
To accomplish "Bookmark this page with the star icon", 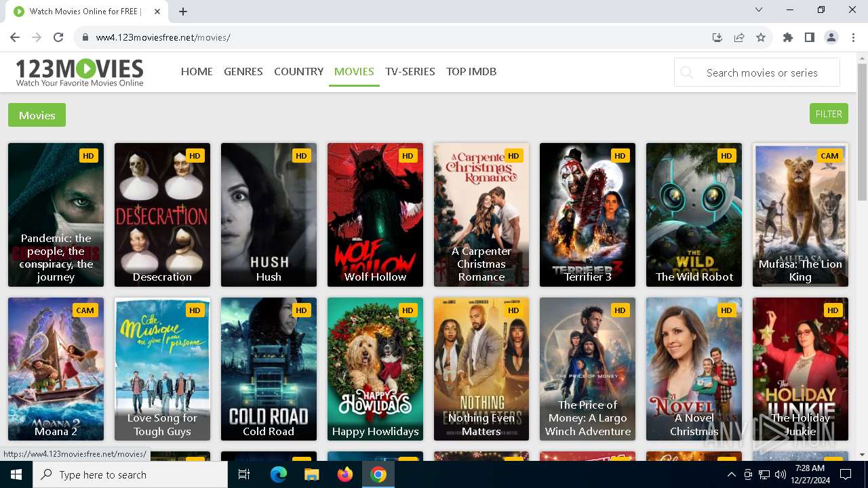I will click(761, 37).
